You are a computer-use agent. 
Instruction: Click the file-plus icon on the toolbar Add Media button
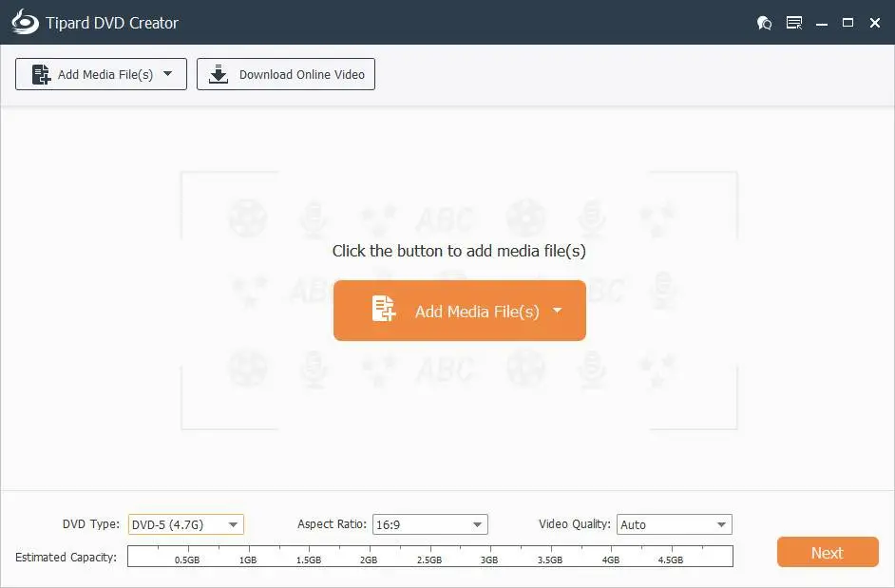click(x=41, y=74)
